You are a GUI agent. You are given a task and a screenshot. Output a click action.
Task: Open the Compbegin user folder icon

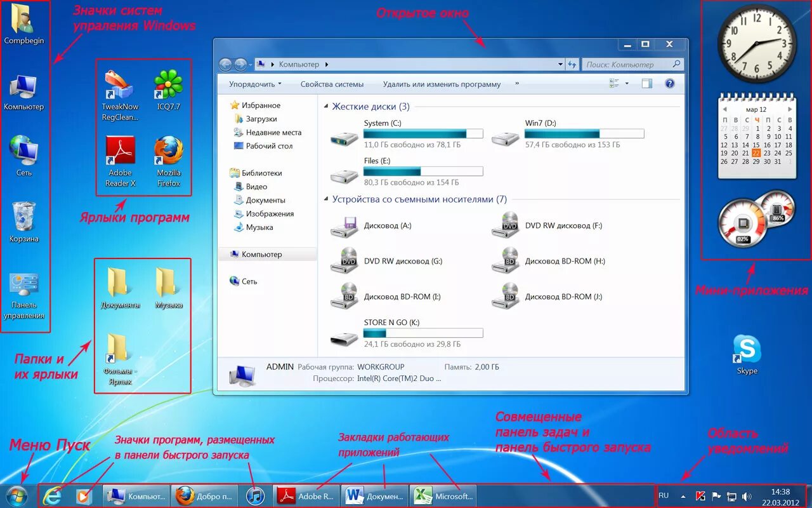click(x=24, y=24)
